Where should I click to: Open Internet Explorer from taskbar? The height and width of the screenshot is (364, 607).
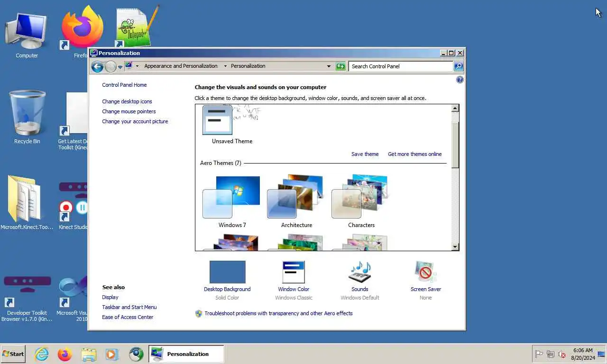42,354
